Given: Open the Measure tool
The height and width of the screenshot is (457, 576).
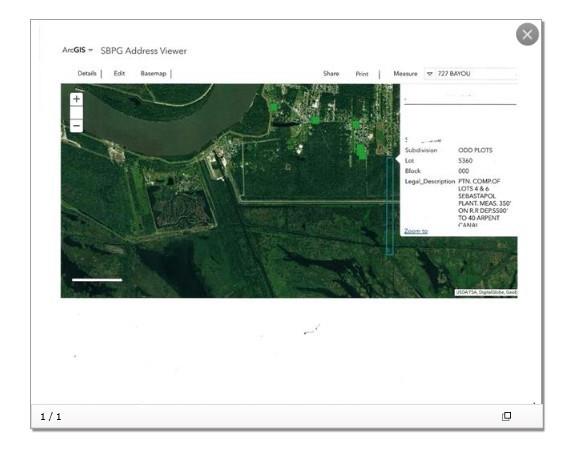Looking at the screenshot, I should click(x=405, y=73).
